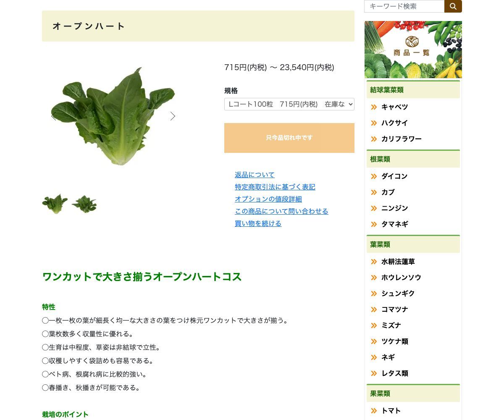
Task: Open the 水耕法蓮草 category
Action: pyautogui.click(x=398, y=262)
